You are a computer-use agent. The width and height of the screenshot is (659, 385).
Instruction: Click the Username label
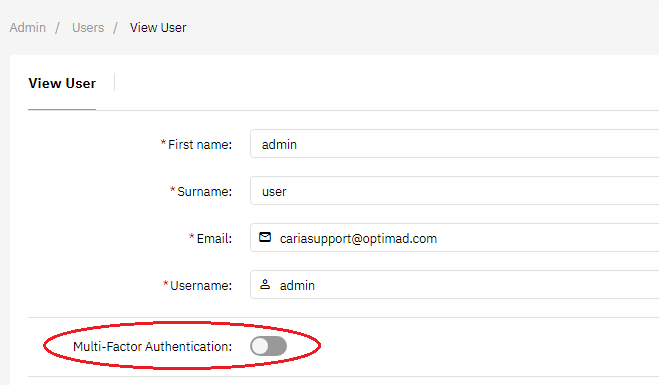pos(201,286)
